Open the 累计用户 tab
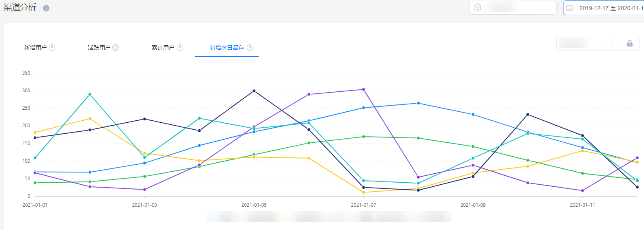This screenshot has width=644, height=230. 163,48
